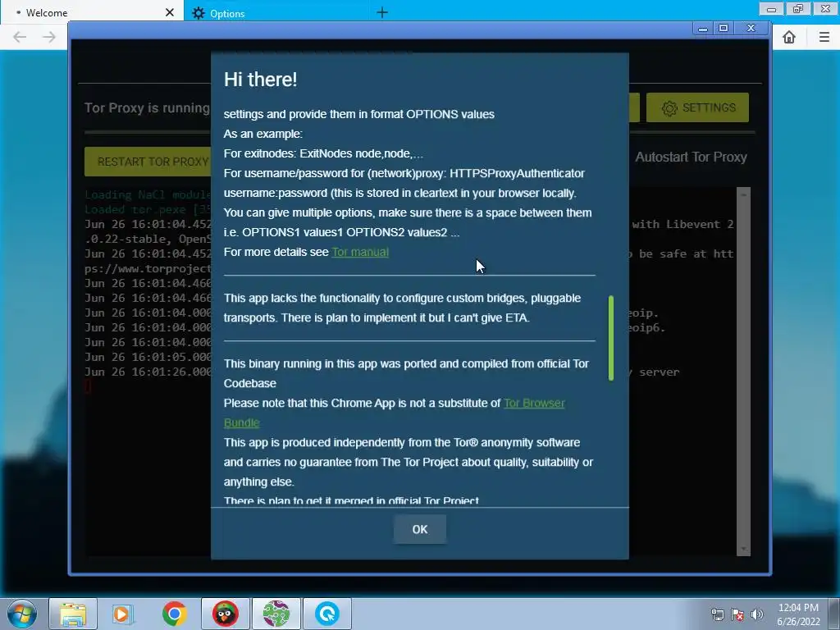
Task: Open the blue circular arrow app on taskbar
Action: click(326, 614)
